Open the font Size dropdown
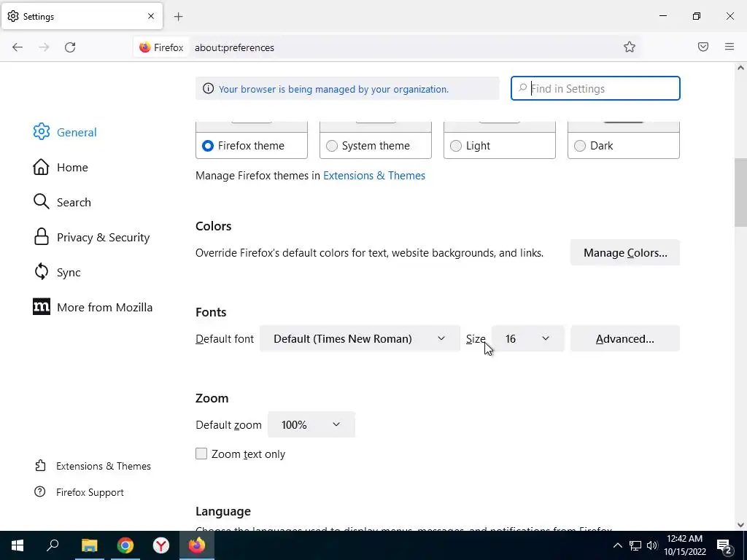Image resolution: width=747 pixels, height=560 pixels. pyautogui.click(x=528, y=338)
